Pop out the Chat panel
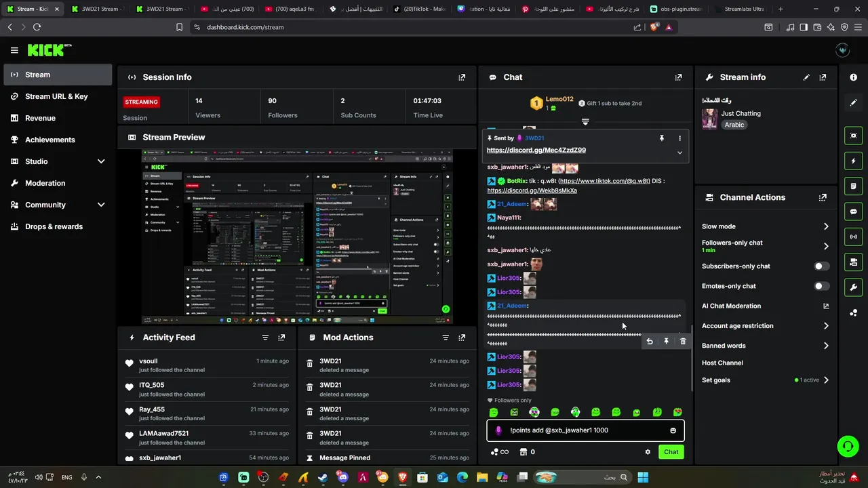The height and width of the screenshot is (488, 868). coord(678,77)
